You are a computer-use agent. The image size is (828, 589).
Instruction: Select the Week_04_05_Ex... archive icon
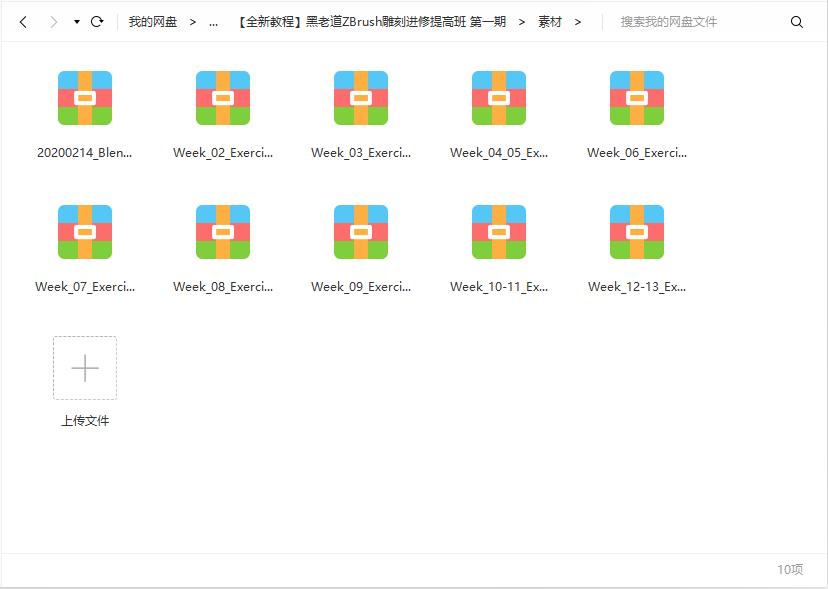coord(499,98)
